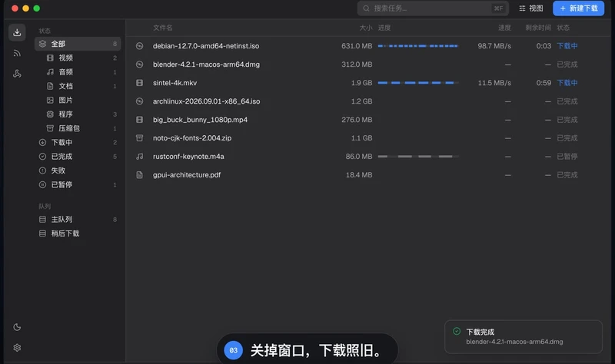This screenshot has width=615, height=364.
Task: Click the pause circle icon beside 已暂停
Action: click(42, 184)
